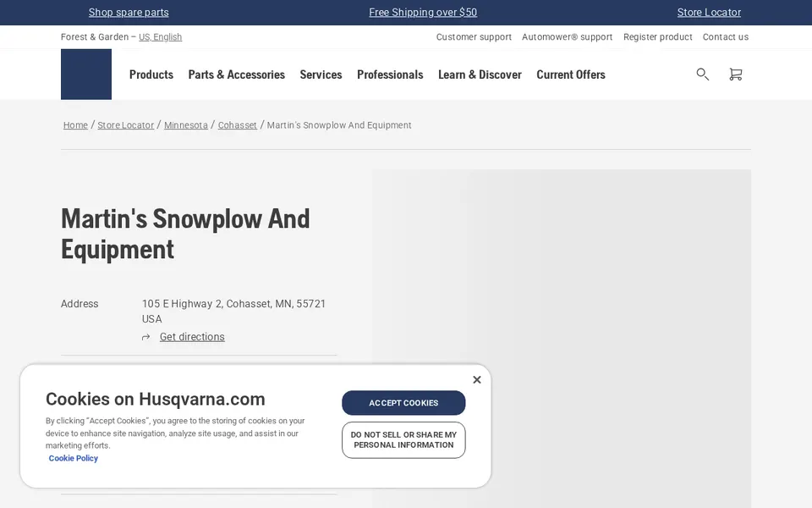The image size is (812, 508).
Task: Click Free Shipping over $50 link
Action: pos(423,13)
